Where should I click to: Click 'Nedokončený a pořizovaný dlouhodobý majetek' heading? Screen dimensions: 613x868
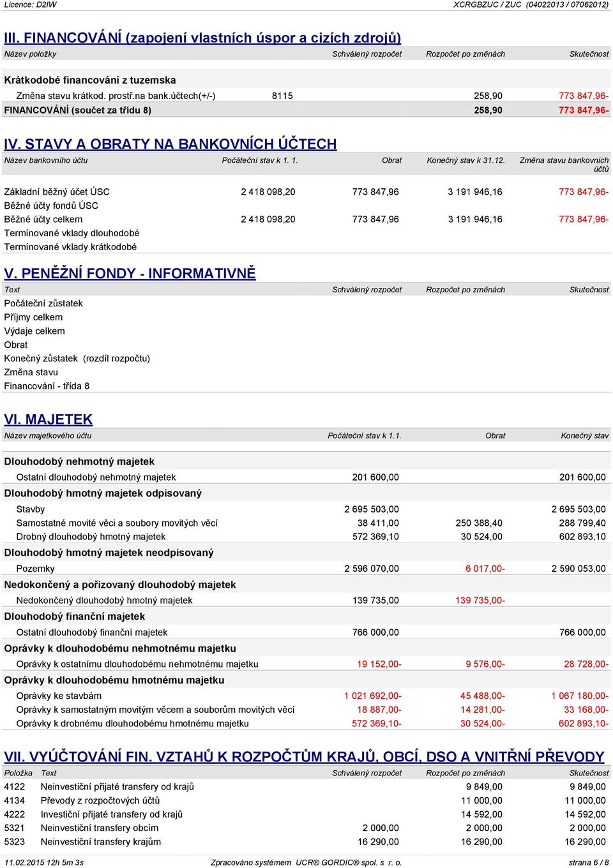(120, 585)
